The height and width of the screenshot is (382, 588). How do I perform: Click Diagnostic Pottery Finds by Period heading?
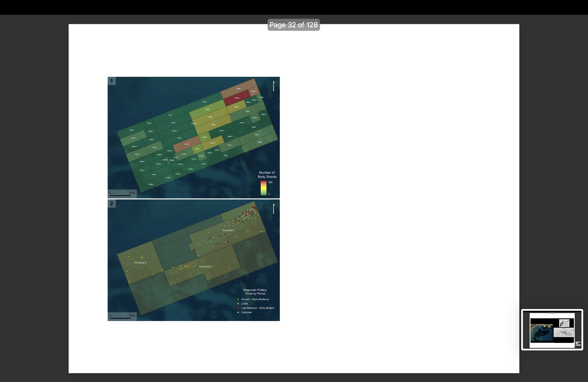[x=255, y=292]
